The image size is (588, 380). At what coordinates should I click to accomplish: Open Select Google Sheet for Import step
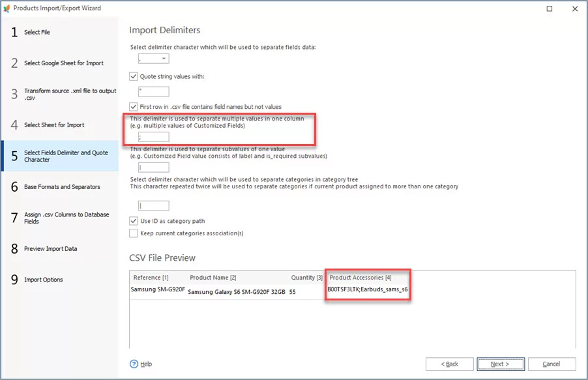point(63,63)
